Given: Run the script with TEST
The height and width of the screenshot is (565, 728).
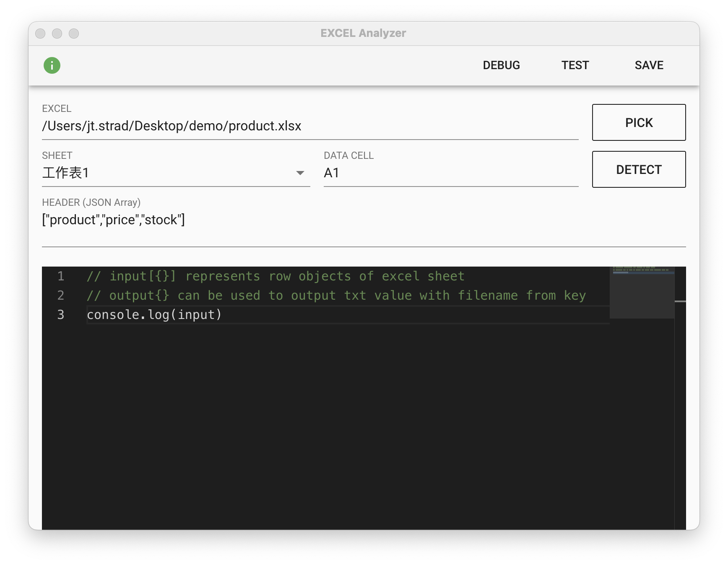Looking at the screenshot, I should click(575, 65).
